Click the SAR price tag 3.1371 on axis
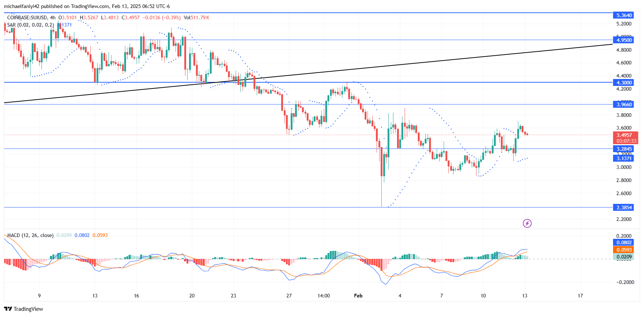The height and width of the screenshot is (316, 644). pos(624,158)
